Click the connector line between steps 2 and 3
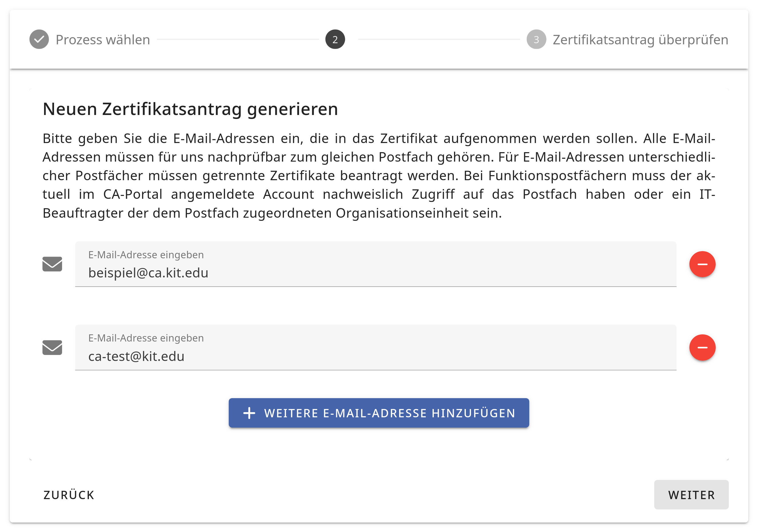 439,39
